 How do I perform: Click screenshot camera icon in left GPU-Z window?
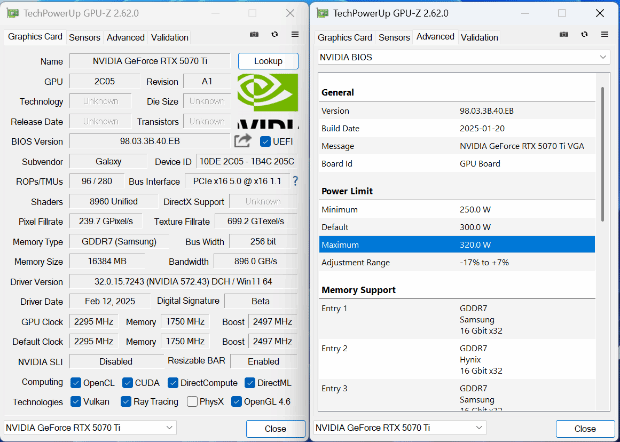(x=254, y=35)
